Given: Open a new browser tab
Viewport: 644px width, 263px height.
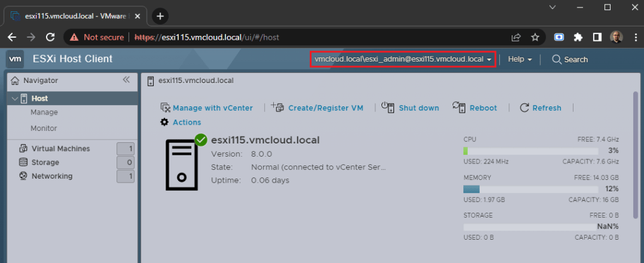Looking at the screenshot, I should tap(161, 16).
